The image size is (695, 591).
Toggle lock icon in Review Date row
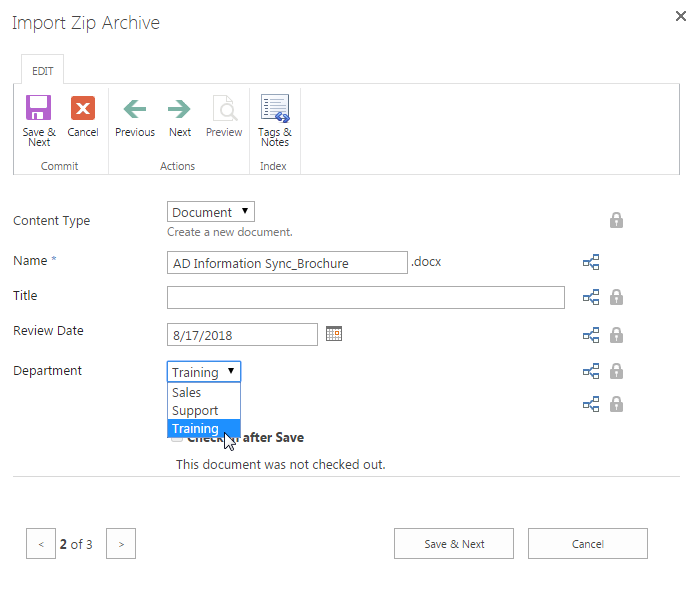coord(617,335)
